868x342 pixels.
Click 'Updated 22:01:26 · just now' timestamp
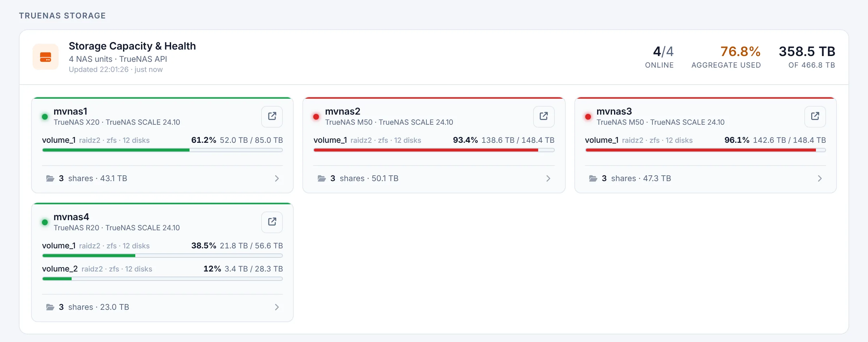pos(116,69)
